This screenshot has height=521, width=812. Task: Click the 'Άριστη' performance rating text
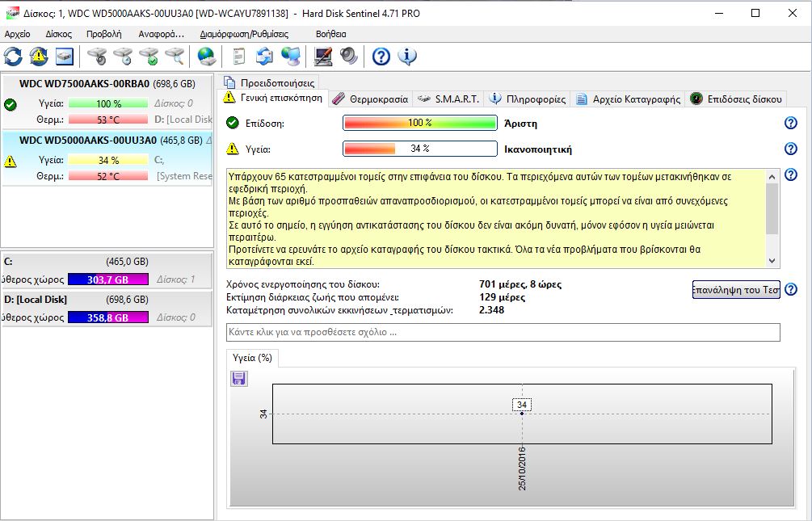[520, 124]
